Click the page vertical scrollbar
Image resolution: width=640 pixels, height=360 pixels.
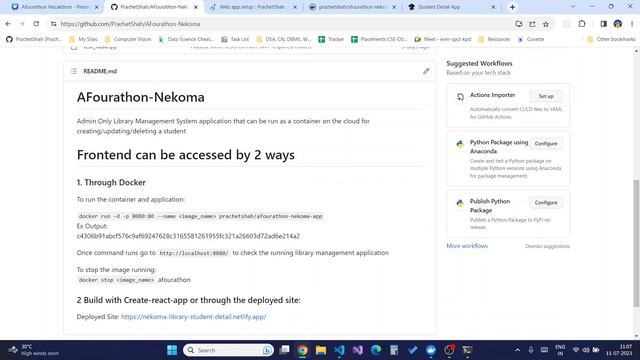(x=636, y=243)
